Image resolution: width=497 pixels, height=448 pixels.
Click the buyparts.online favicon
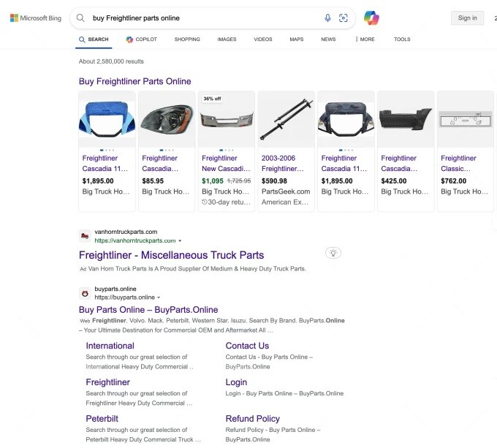coord(85,293)
